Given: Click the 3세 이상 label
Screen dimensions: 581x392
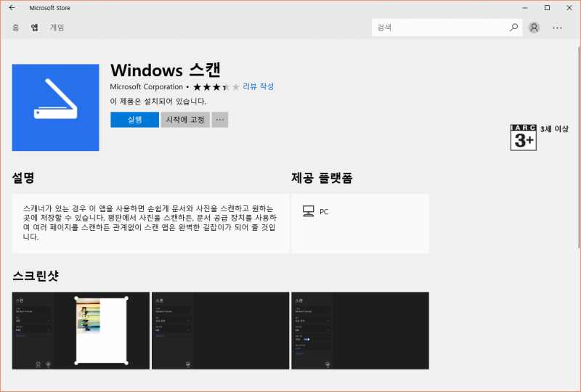Looking at the screenshot, I should click(554, 129).
